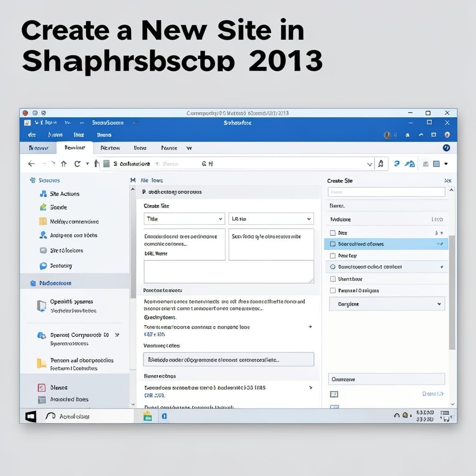The width and height of the screenshot is (476, 476).
Task: Open the Oarylone dropdown
Action: coord(387,304)
